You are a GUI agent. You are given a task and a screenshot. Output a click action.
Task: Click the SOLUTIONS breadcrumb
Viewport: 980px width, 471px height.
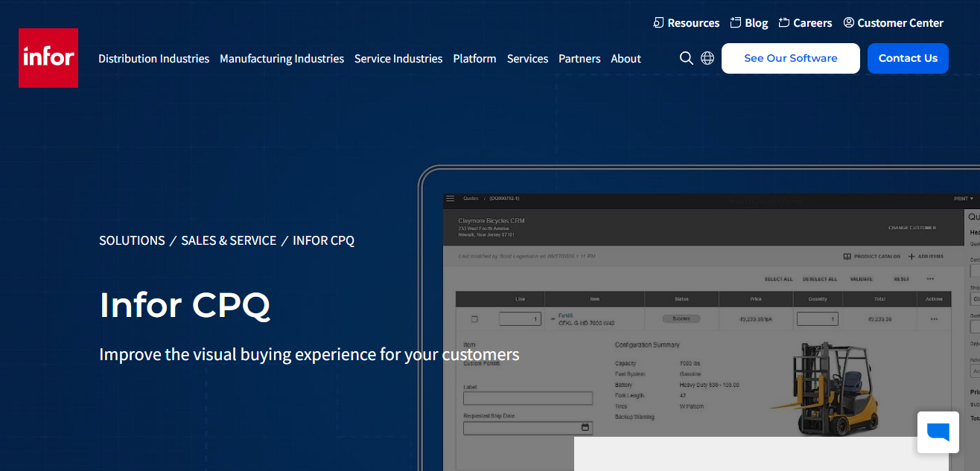(x=132, y=240)
